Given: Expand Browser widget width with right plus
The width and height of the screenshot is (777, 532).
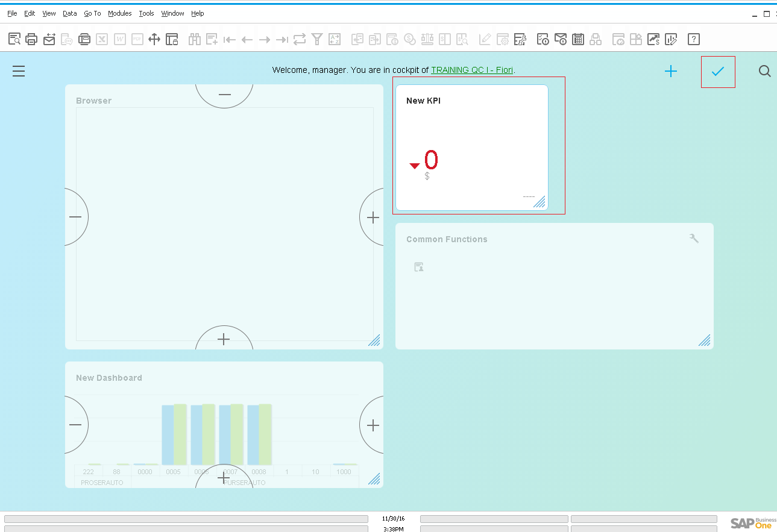Looking at the screenshot, I should pyautogui.click(x=373, y=217).
